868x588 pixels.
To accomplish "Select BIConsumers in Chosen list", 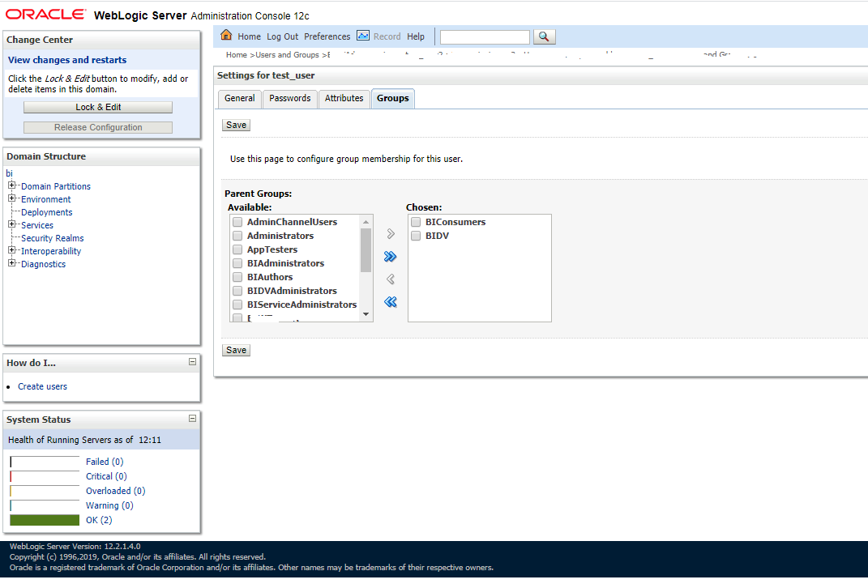I will 416,222.
